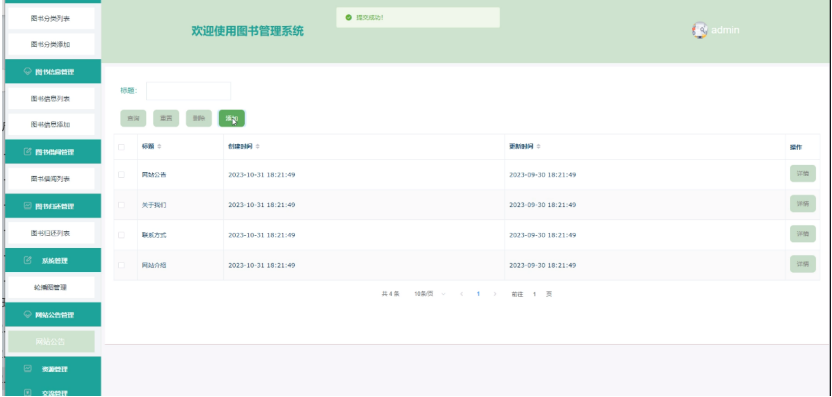
Task: Click the 删除 delete button
Action: point(199,118)
